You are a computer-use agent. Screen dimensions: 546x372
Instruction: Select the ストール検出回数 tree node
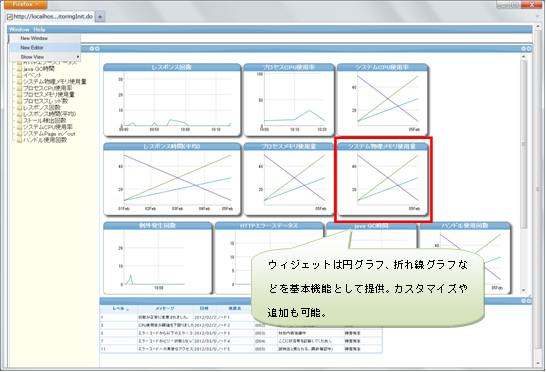[x=45, y=121]
